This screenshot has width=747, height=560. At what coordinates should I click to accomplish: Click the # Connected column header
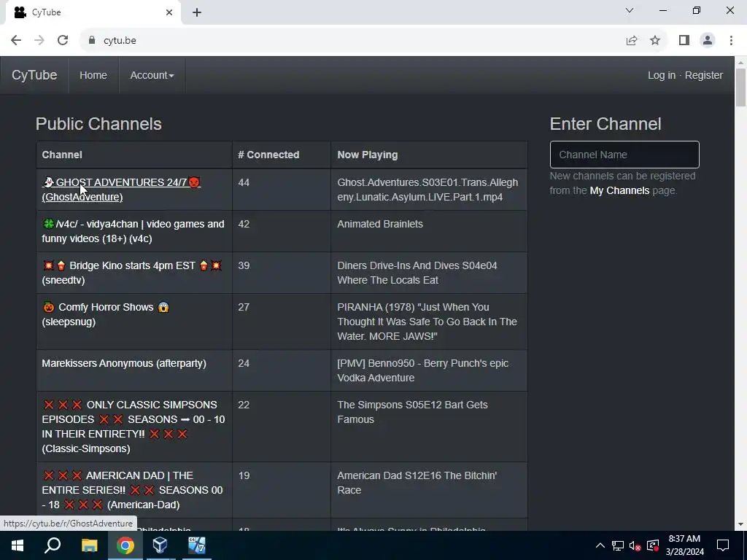coord(268,155)
